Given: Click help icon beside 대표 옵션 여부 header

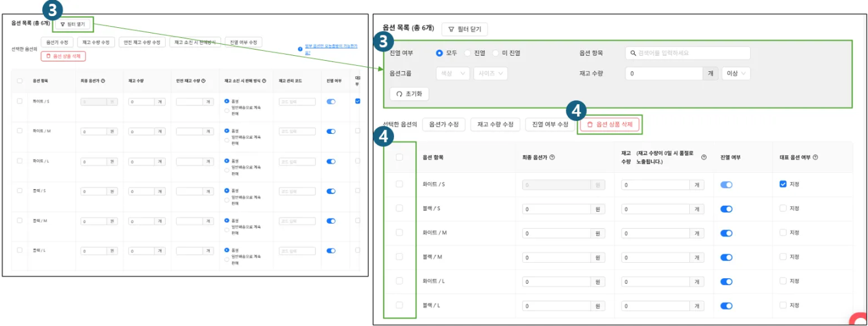Looking at the screenshot, I should [x=815, y=157].
